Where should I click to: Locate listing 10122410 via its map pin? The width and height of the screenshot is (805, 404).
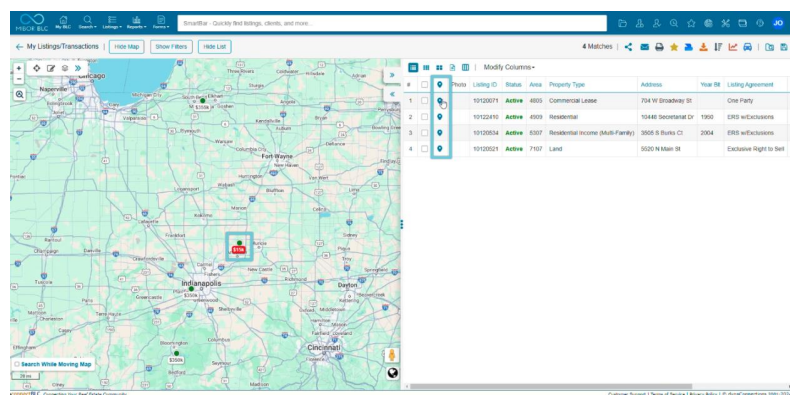[439, 117]
